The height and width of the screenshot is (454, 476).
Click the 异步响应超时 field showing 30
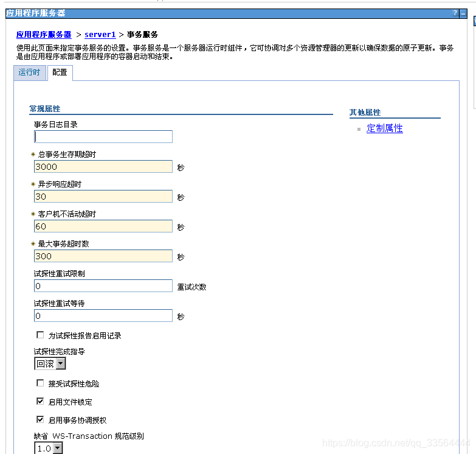point(103,197)
